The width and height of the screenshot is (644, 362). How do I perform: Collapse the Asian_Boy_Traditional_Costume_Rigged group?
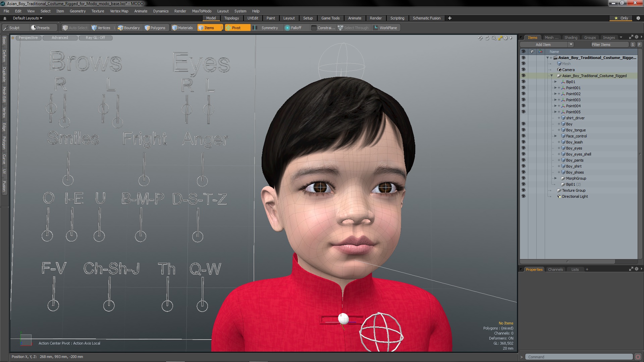point(551,76)
